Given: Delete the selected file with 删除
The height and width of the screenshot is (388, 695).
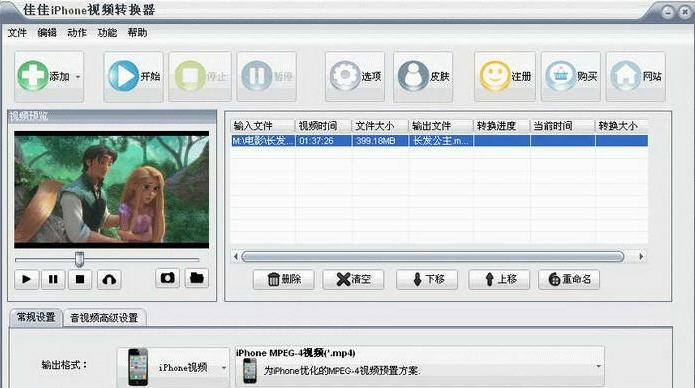Looking at the screenshot, I should 284,279.
